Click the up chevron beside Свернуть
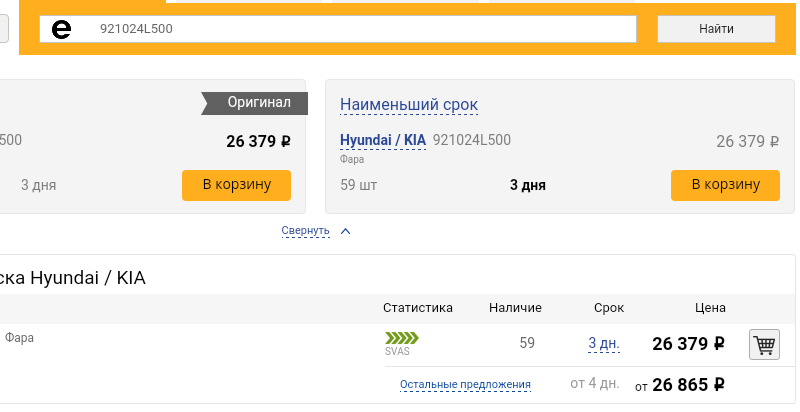Screen dimensions: 800x412 (x=345, y=231)
